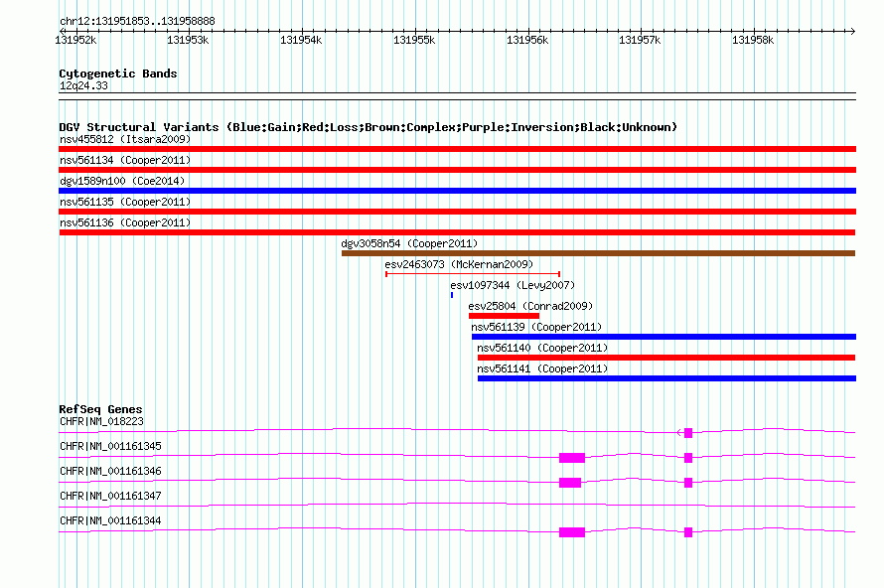Image resolution: width=884 pixels, height=588 pixels.
Task: Open the nsv561140 (Cooper2011) label
Action: click(x=542, y=348)
